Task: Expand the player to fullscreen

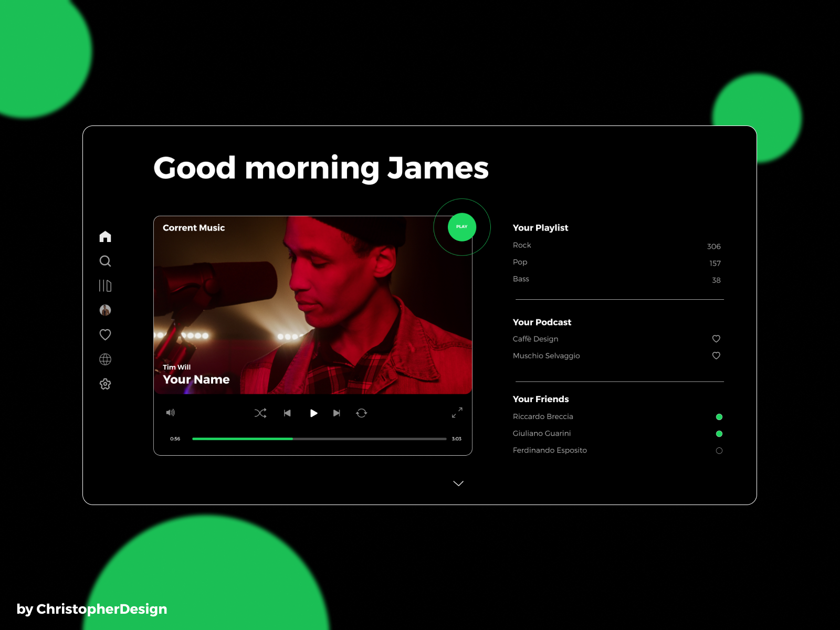Action: coord(457,413)
